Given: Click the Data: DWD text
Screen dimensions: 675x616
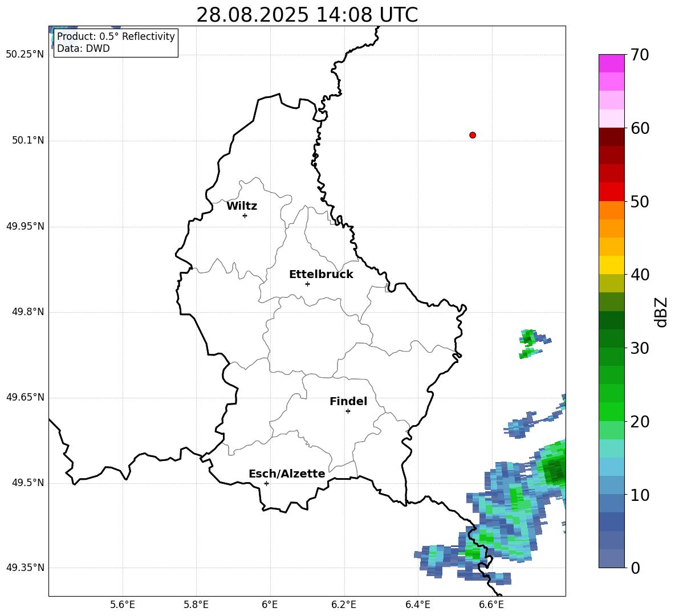Looking at the screenshot, I should (x=83, y=48).
